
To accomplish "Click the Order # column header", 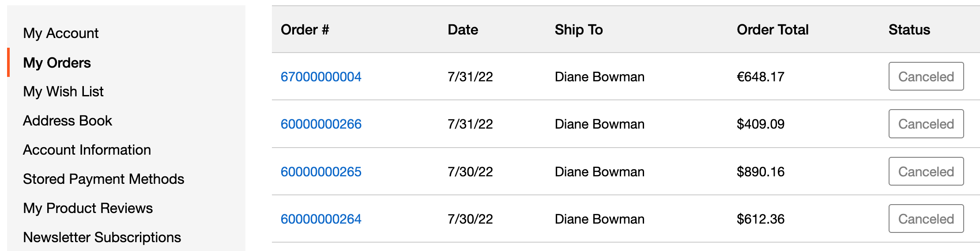I will click(305, 30).
